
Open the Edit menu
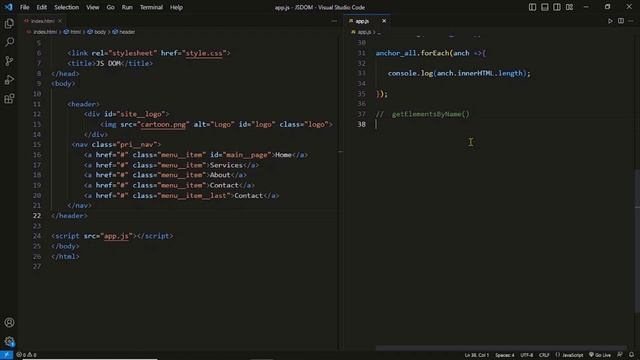click(x=42, y=7)
